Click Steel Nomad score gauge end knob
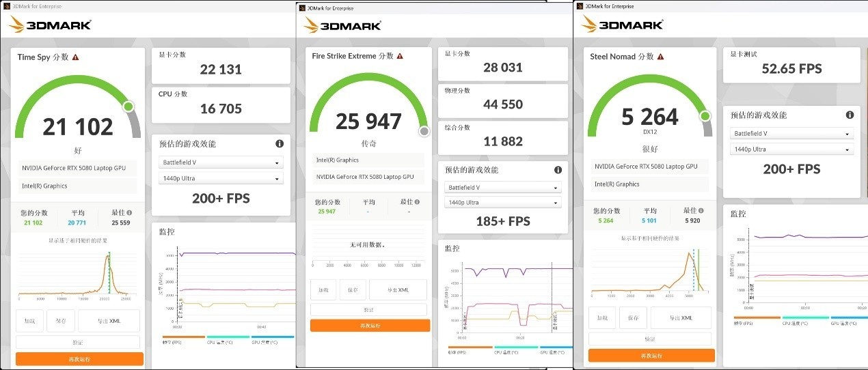 tap(705, 116)
